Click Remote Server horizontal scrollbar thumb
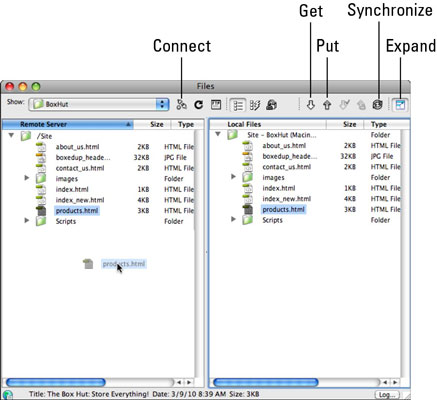The height and width of the screenshot is (400, 437). tap(56, 382)
